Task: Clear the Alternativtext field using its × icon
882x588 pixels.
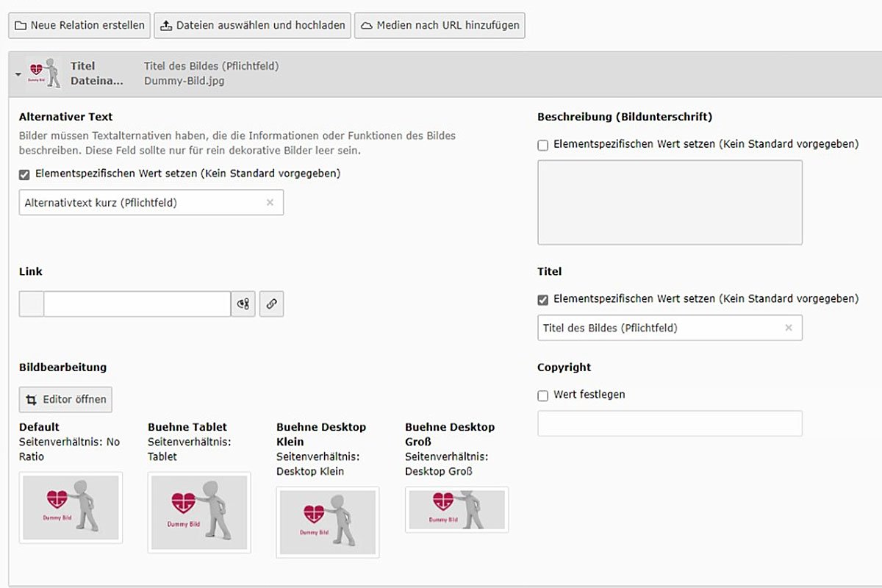Action: tap(271, 202)
